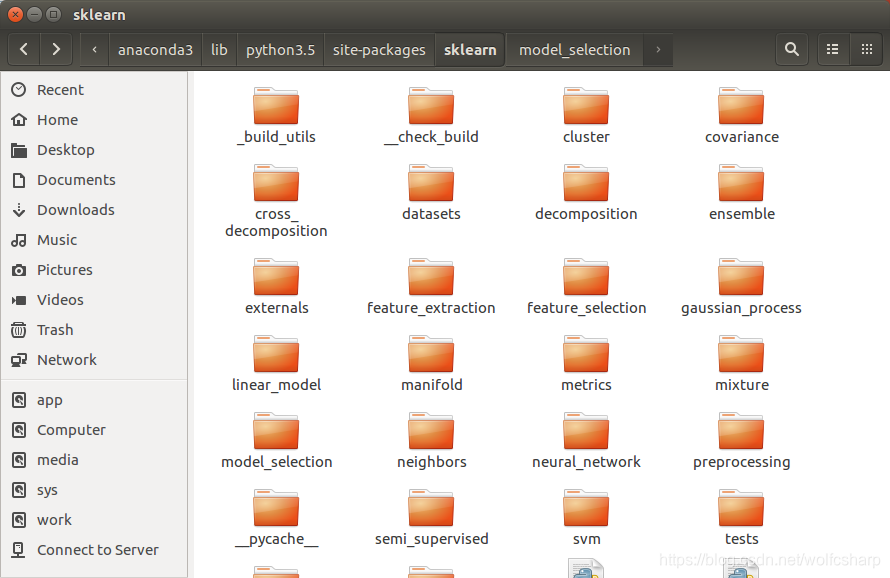Jump to anaconda3 in the path bar
The image size is (890, 578).
pos(155,50)
